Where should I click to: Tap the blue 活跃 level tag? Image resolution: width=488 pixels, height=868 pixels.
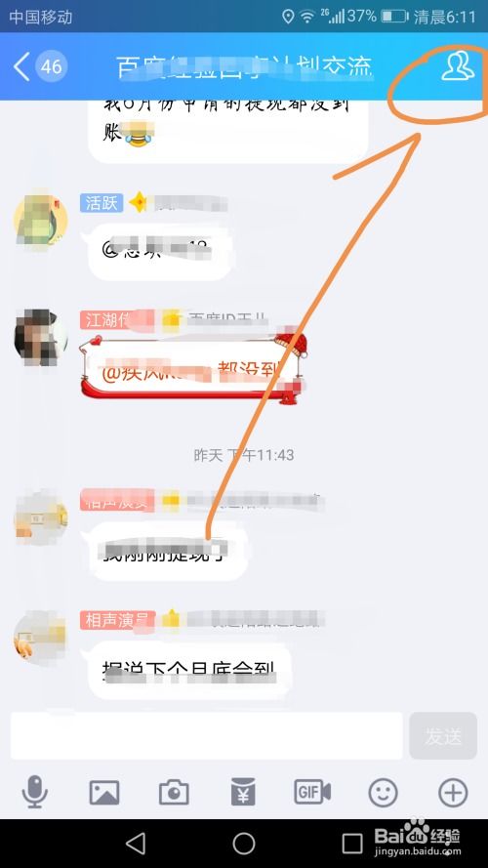102,203
